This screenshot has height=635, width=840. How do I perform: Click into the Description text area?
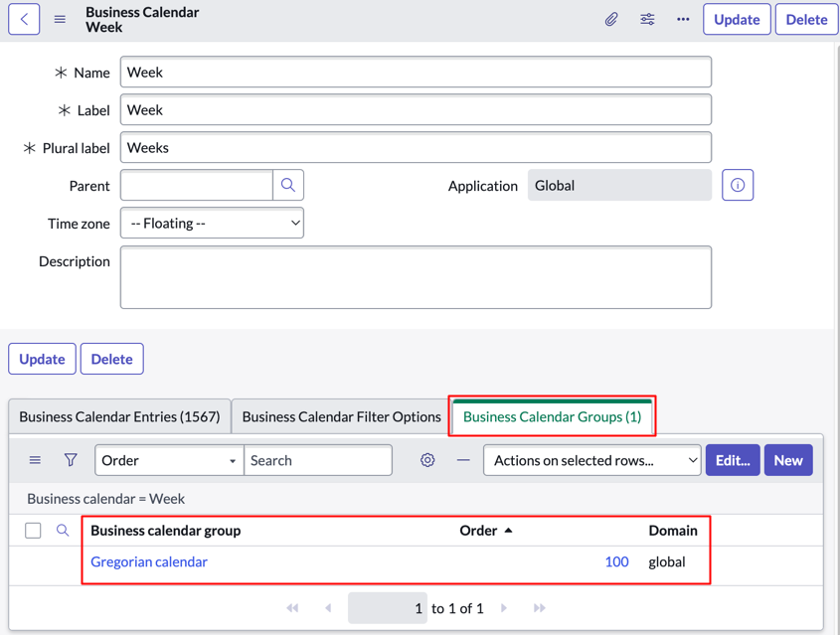(416, 277)
